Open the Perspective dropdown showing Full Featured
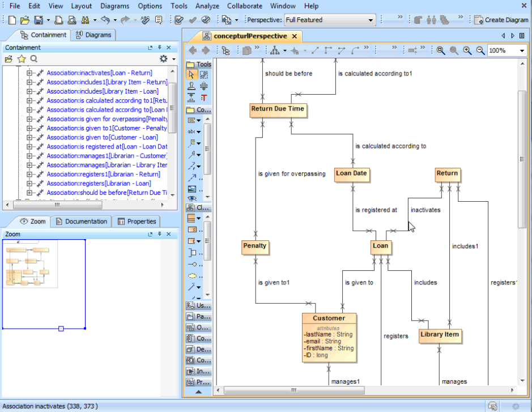 point(330,20)
